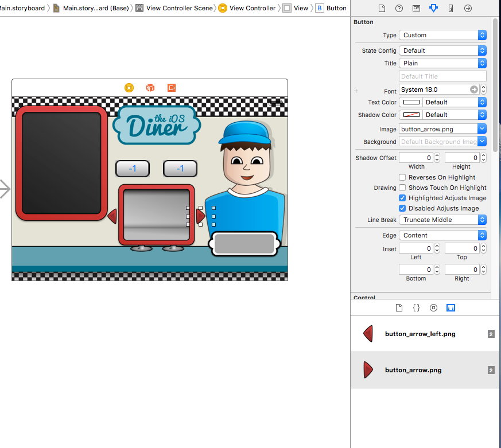Click Main.story...ard (Base) breadcrumb
This screenshot has height=448, width=501.
click(x=92, y=8)
